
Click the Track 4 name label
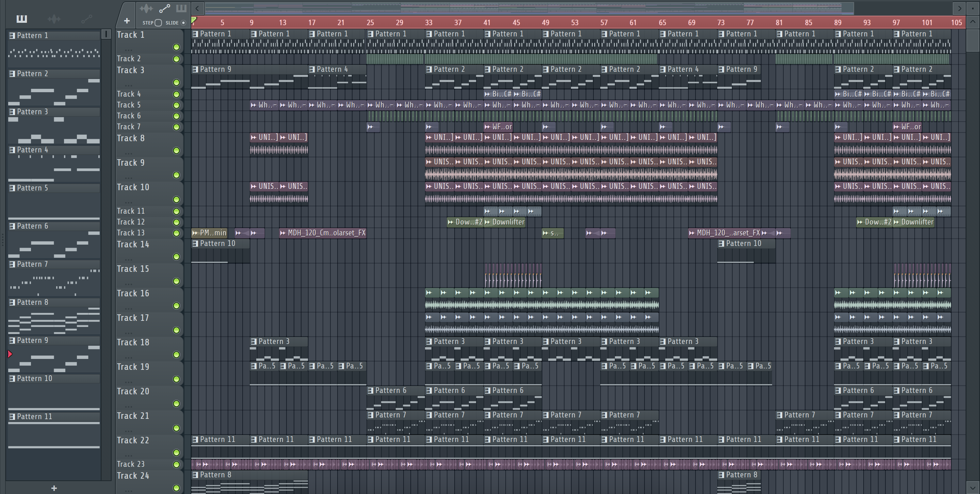(129, 94)
